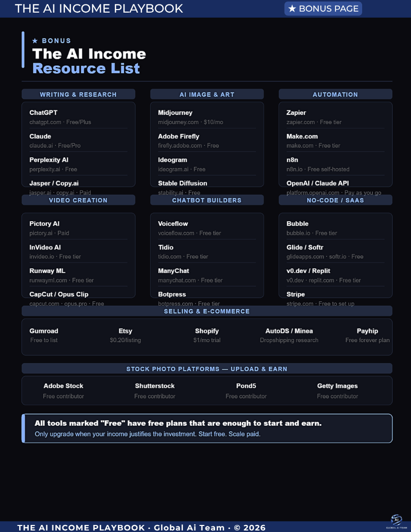This screenshot has width=411, height=532.
Task: Click the Botpress entry name
Action: click(x=172, y=294)
